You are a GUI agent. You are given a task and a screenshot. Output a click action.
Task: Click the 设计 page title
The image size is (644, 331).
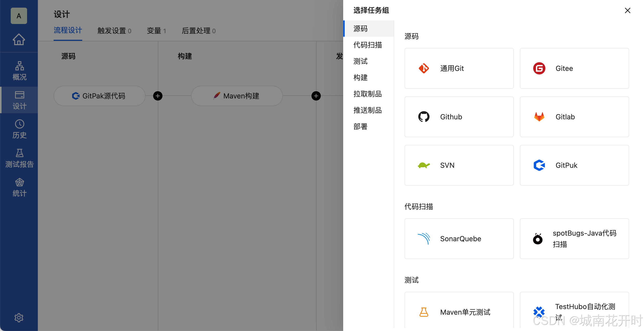click(62, 14)
